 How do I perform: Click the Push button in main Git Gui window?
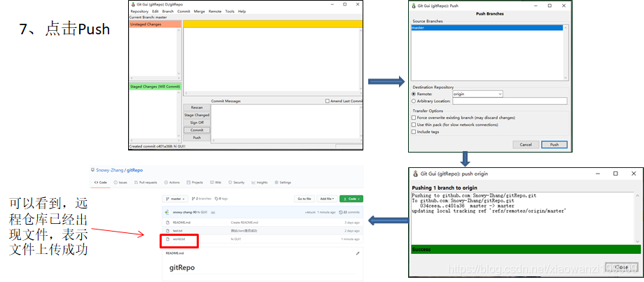197,138
